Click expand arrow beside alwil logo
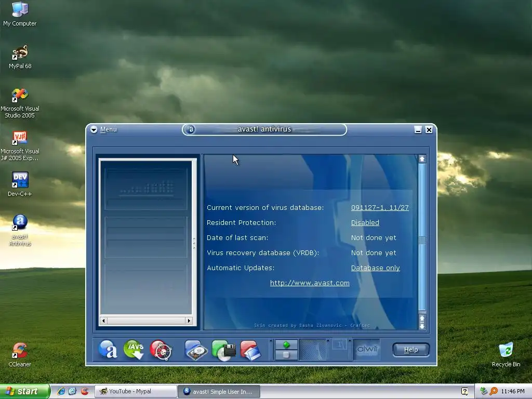Screen dimensions: 532x399 [x=350, y=340]
